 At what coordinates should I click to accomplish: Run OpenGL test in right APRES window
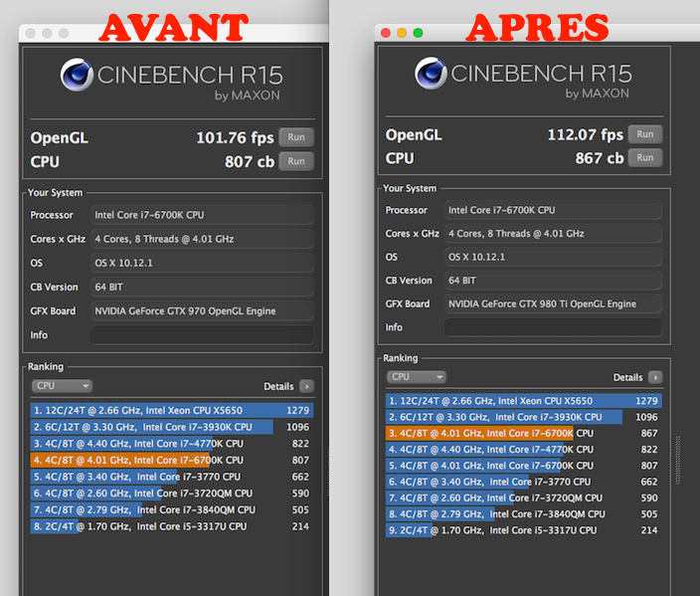(x=644, y=134)
